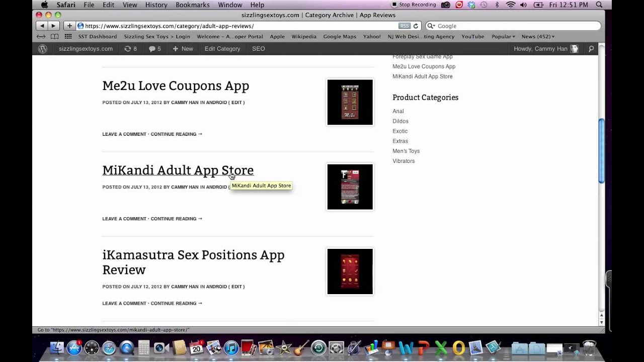
Task: Click Edit Category in the admin bar
Action: coord(222,49)
